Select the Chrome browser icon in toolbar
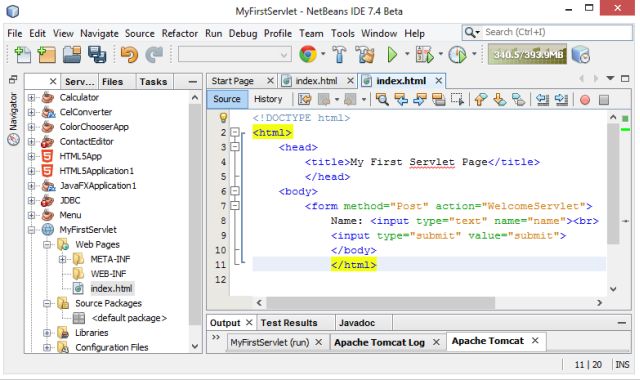Screen dimensions: 640x380 [308, 54]
